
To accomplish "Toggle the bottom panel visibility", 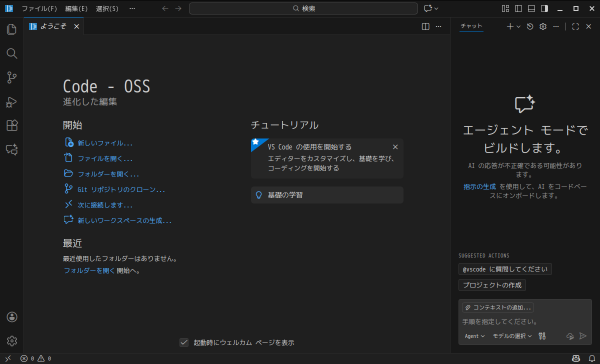I will (531, 8).
